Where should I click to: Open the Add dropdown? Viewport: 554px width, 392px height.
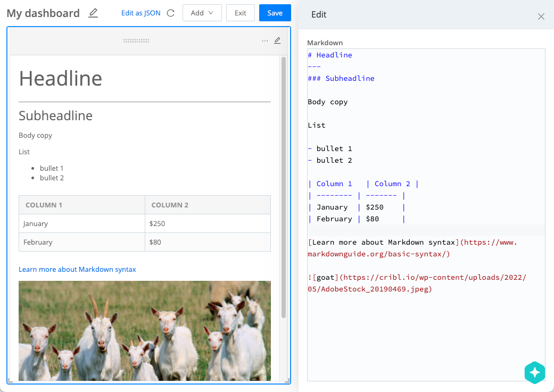pyautogui.click(x=202, y=13)
